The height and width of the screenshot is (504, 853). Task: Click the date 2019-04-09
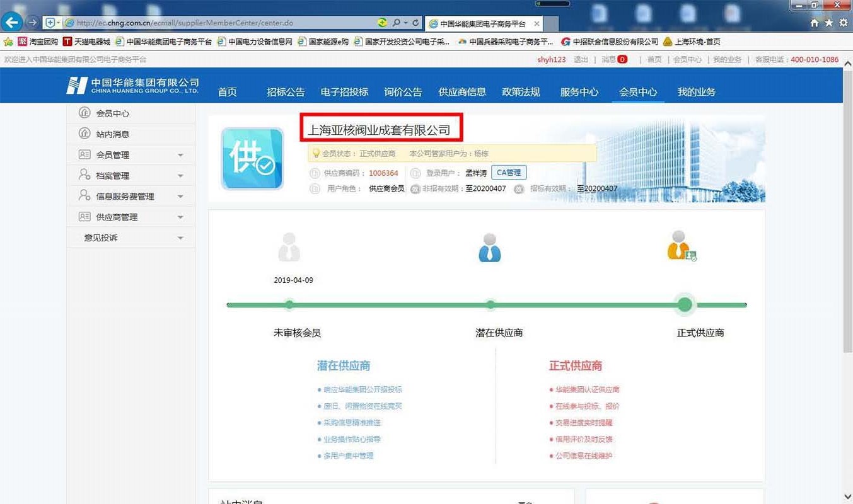point(293,280)
